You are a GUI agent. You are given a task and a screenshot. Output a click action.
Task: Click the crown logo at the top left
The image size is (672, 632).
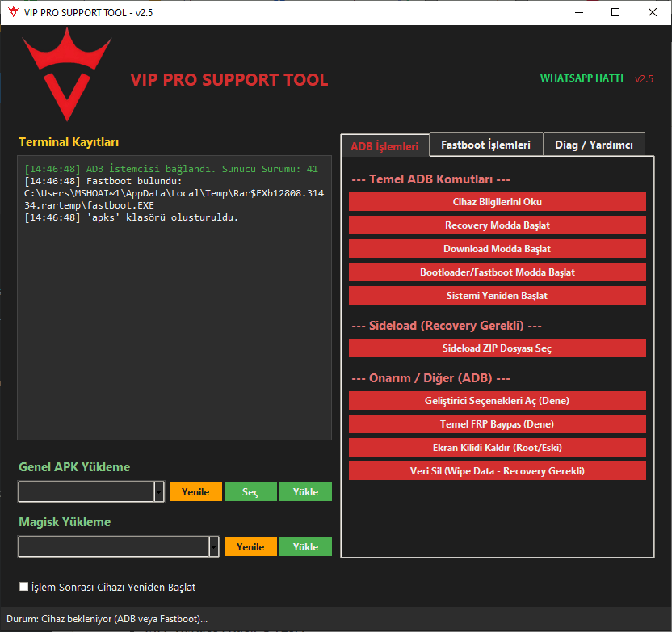pyautogui.click(x=67, y=73)
